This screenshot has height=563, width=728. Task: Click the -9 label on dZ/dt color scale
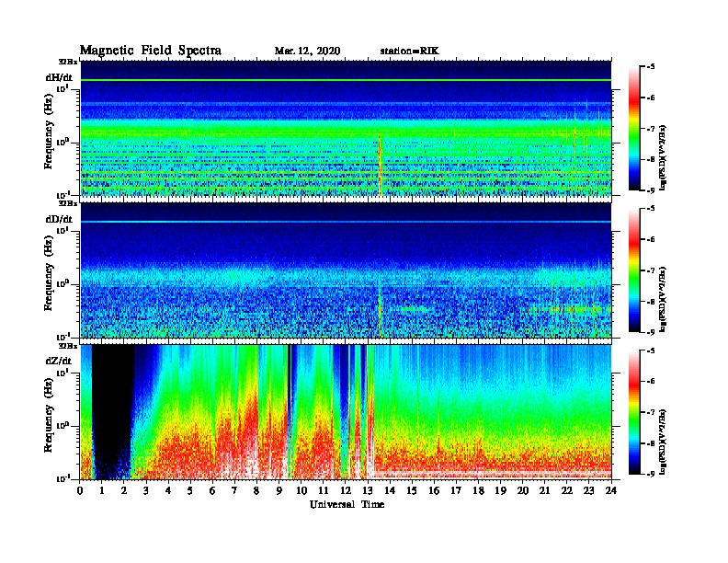(650, 474)
